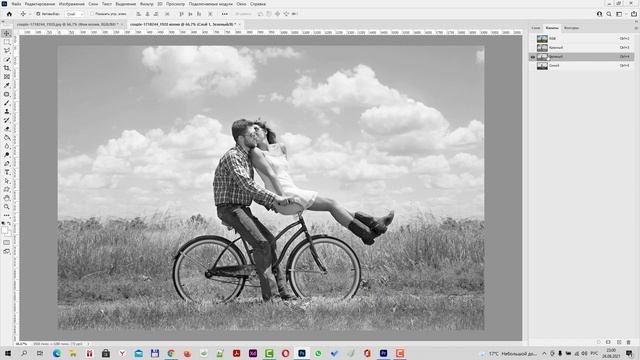Select the Clone Stamp tool
Image resolution: width=640 pixels, height=360 pixels.
click(7, 111)
